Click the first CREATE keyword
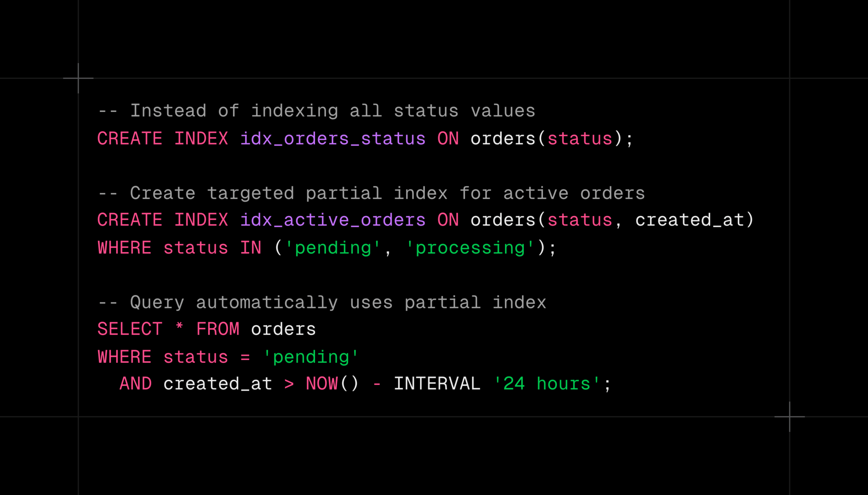Viewport: 868px width, 495px height. pos(130,139)
